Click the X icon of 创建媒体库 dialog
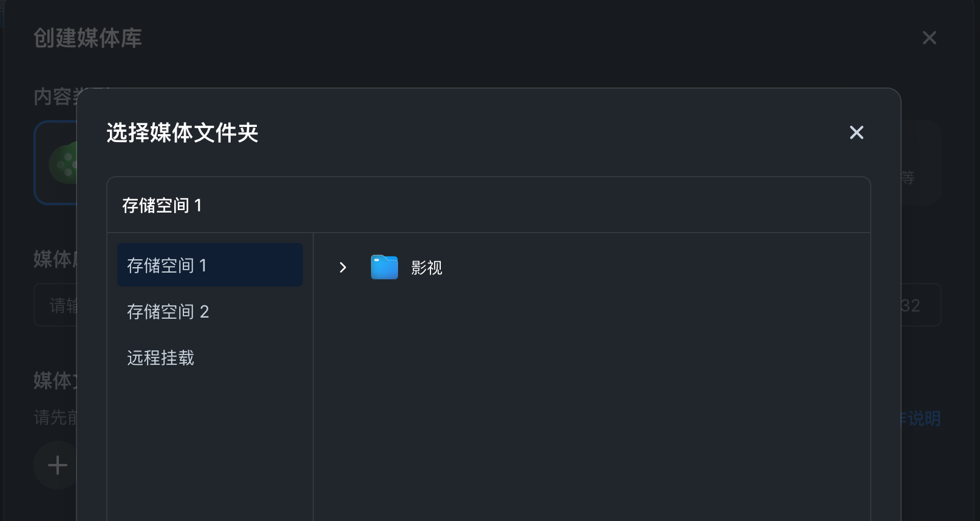980x521 pixels. [929, 38]
